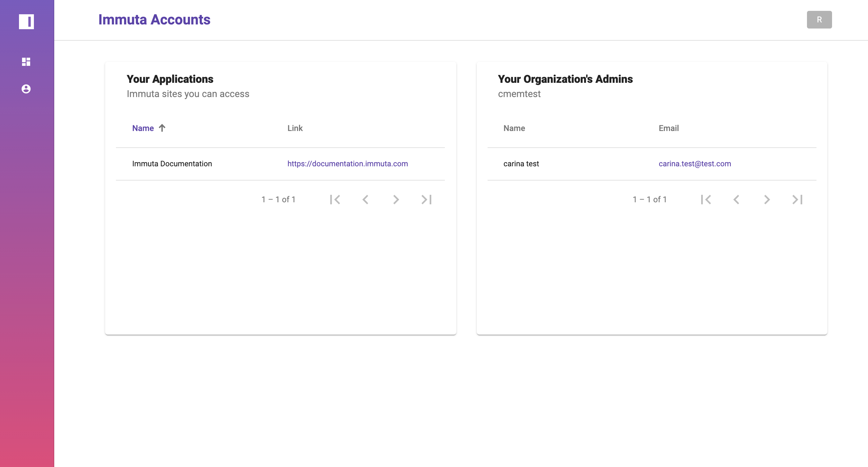The image size is (868, 467).
Task: Sort applications by Name column
Action: coord(143,128)
